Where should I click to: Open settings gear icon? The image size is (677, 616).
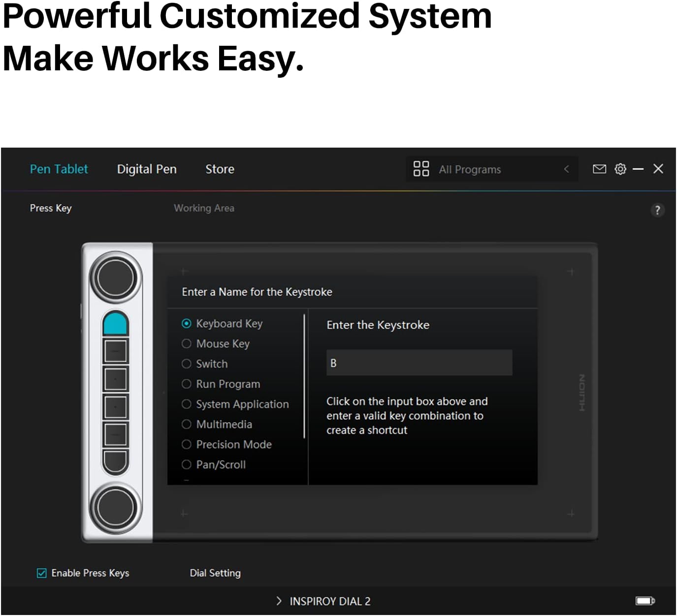620,169
